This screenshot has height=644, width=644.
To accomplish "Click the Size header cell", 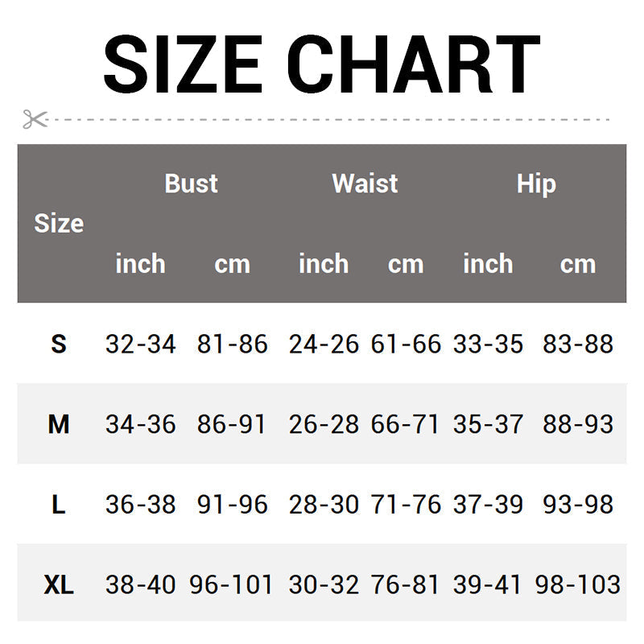I will tap(59, 223).
